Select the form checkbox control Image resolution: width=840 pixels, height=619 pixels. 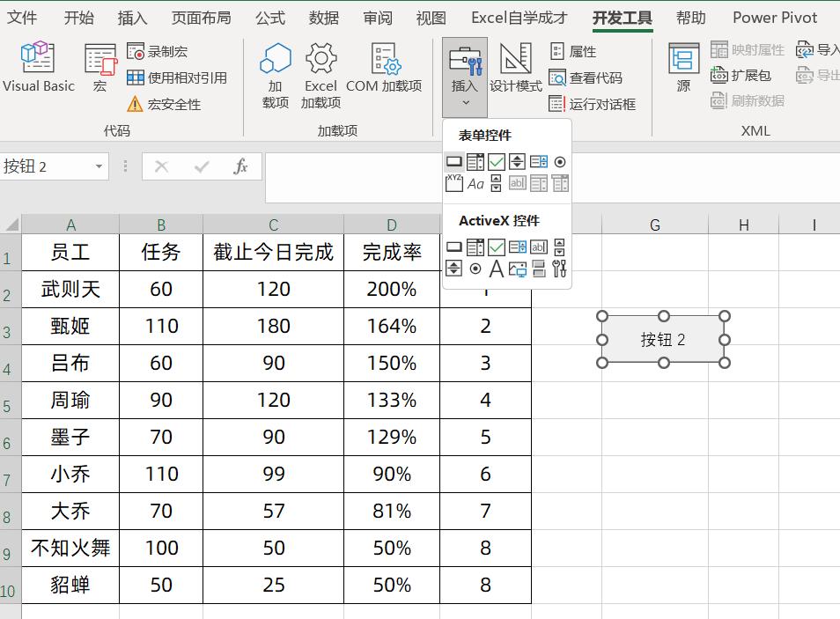click(x=495, y=161)
